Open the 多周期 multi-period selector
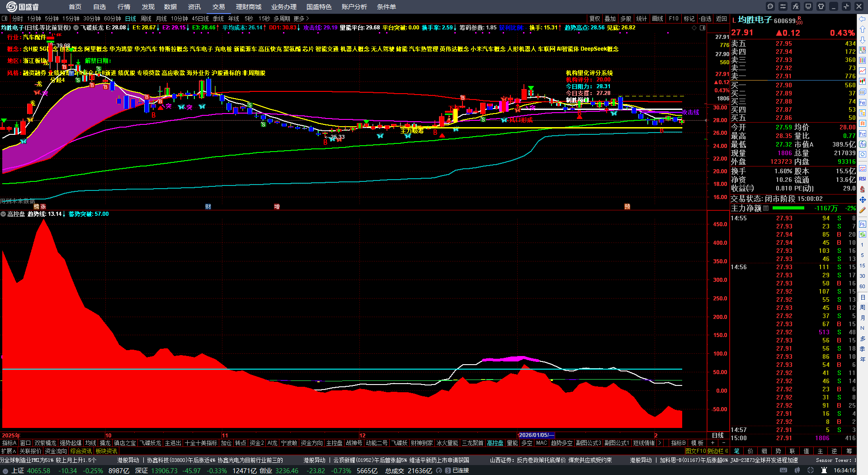The image size is (868, 475). click(282, 19)
